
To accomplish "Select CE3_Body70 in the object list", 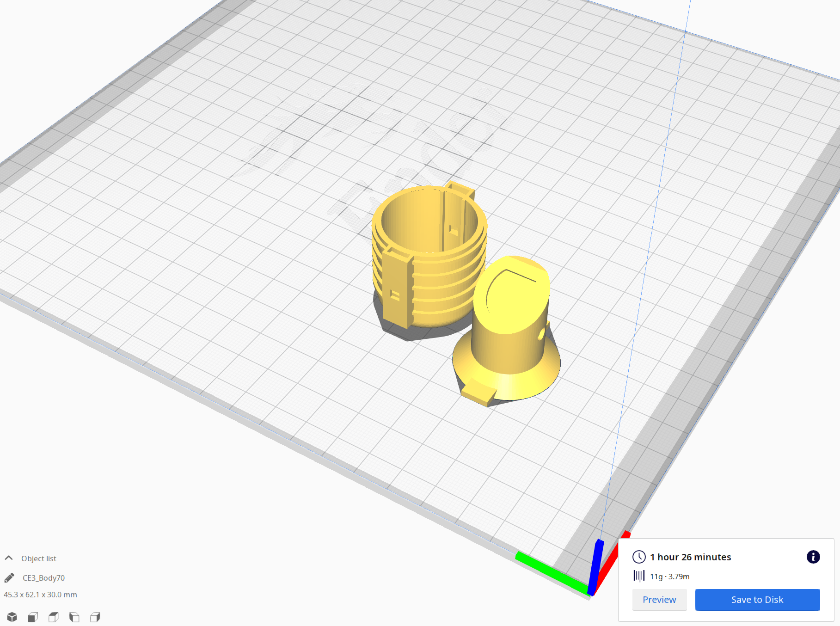I will coord(43,577).
